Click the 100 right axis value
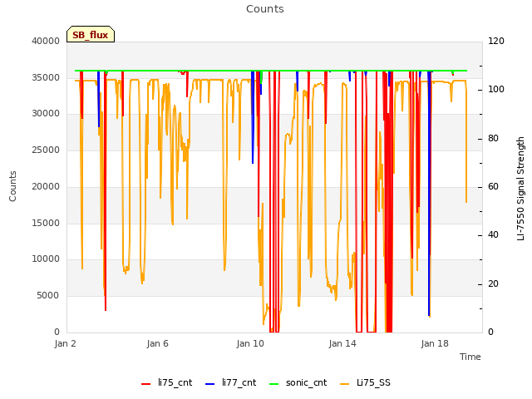The image size is (532, 399). click(496, 89)
